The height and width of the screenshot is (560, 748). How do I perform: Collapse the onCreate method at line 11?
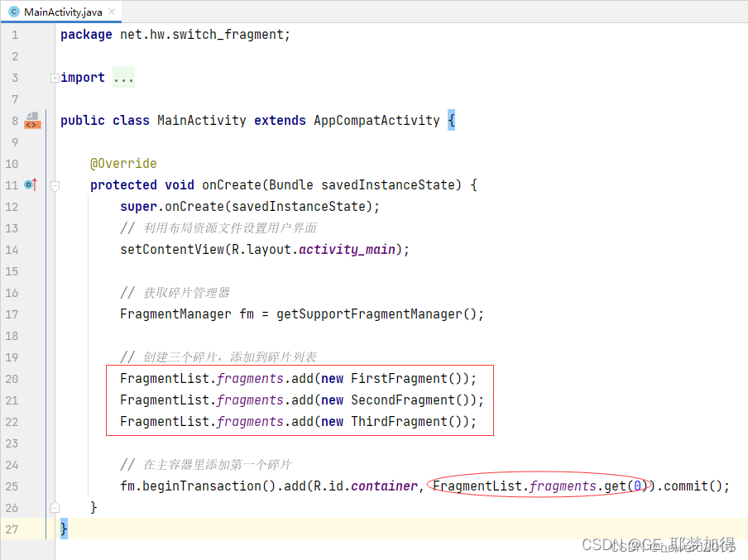click(55, 185)
